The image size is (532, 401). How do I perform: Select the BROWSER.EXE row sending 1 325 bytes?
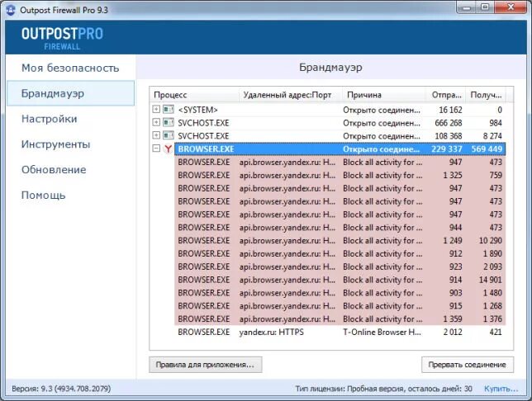[340, 175]
